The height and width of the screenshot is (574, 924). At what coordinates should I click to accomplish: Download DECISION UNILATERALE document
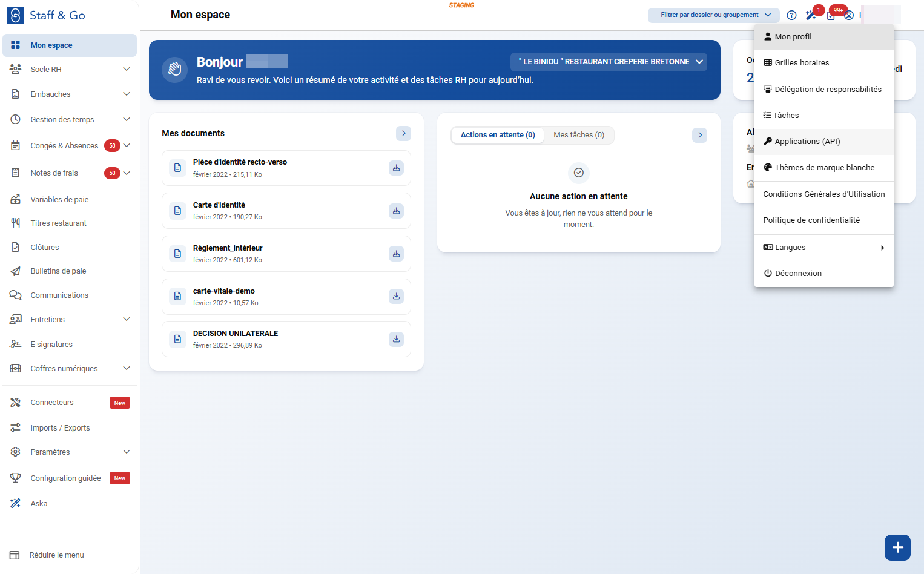pyautogui.click(x=396, y=339)
